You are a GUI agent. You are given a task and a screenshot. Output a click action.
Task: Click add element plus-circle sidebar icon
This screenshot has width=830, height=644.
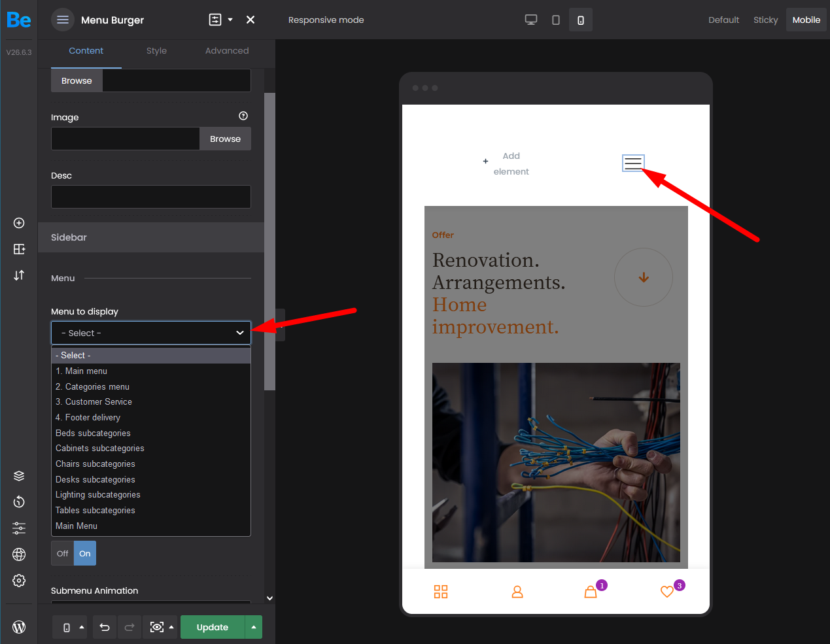[19, 223]
